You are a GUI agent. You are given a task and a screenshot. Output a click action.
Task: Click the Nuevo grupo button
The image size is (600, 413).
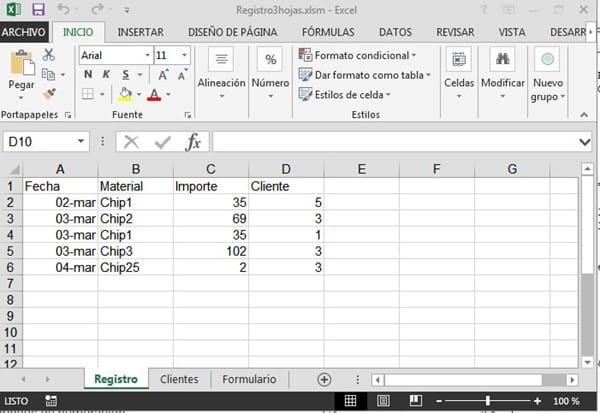[548, 75]
